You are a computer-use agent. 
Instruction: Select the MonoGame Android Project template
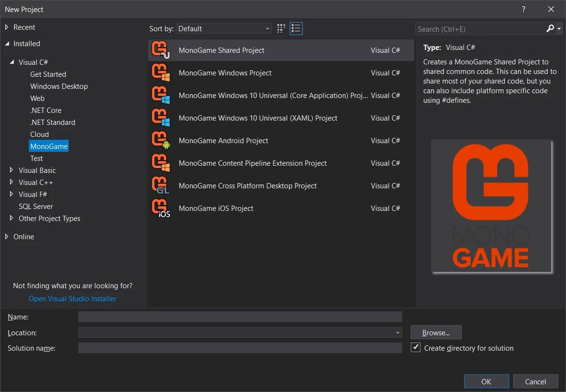click(x=281, y=140)
